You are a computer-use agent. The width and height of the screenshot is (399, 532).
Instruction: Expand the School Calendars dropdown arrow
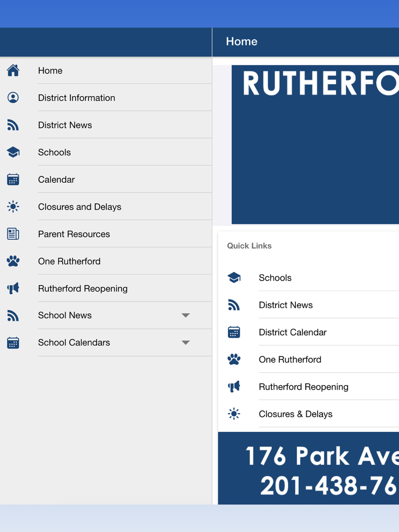tap(186, 343)
